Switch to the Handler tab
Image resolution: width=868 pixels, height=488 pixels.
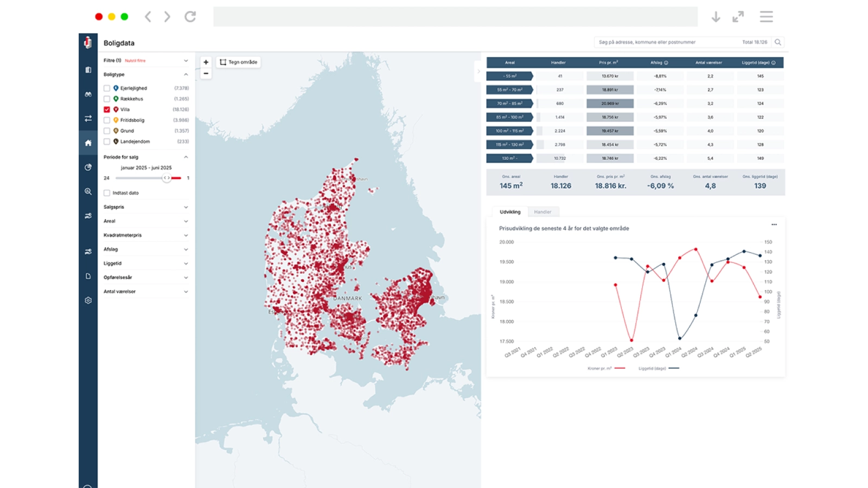tap(542, 212)
